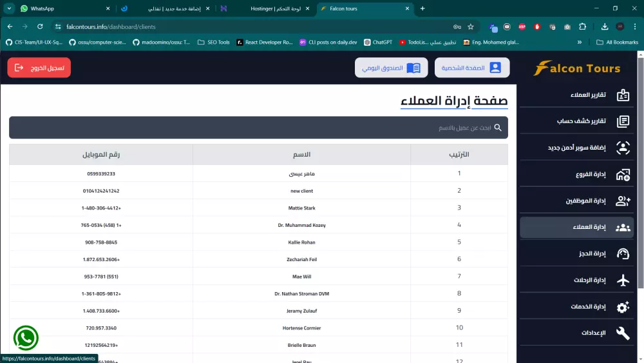
Task: Switch to إضافة خدمة جديد tab
Action: coord(165,8)
